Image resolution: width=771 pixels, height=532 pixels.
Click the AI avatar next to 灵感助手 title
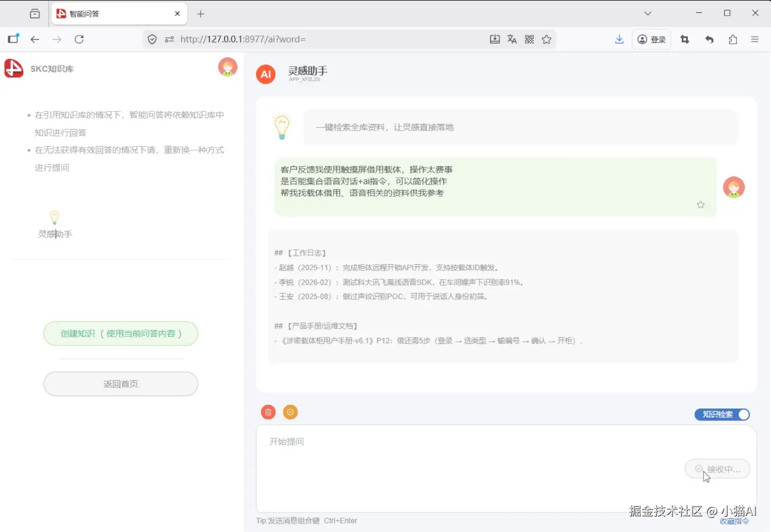265,74
